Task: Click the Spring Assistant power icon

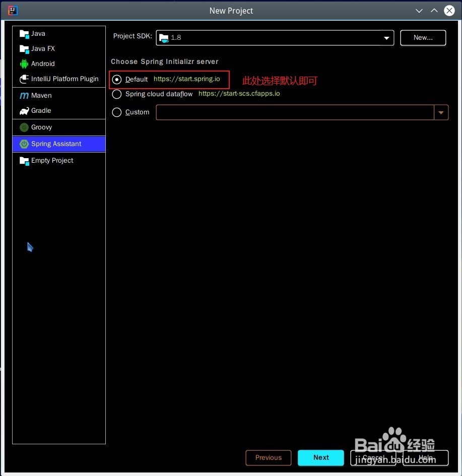Action: coord(24,144)
